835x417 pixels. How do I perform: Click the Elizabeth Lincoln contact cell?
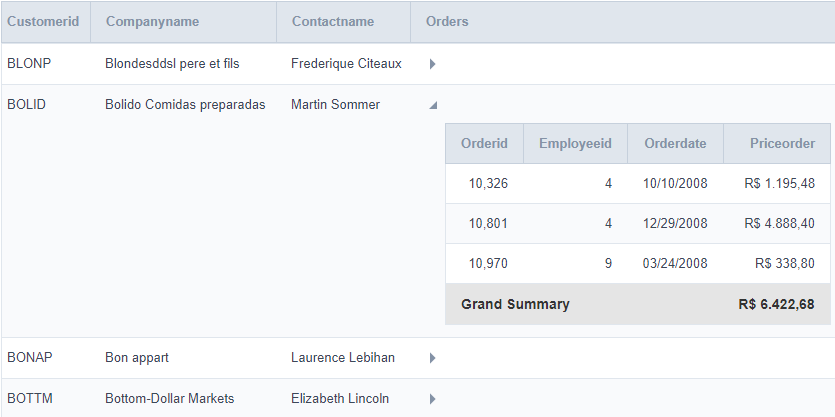(x=340, y=399)
